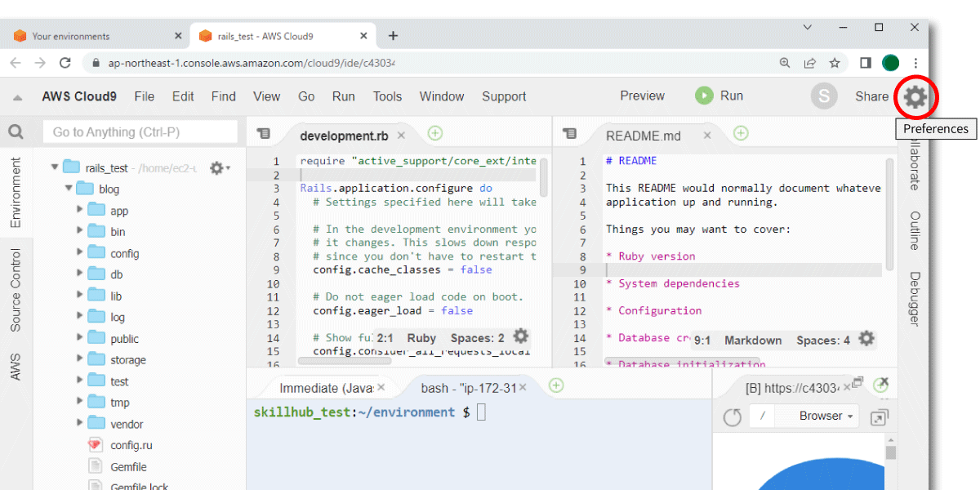Switch to the bash terminal tab
The width and height of the screenshot is (980, 490).
click(468, 388)
